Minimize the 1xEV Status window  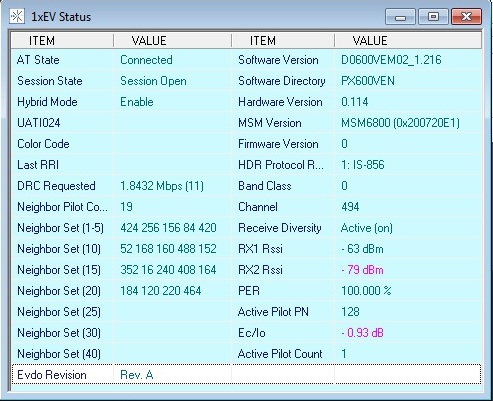[x=400, y=17]
